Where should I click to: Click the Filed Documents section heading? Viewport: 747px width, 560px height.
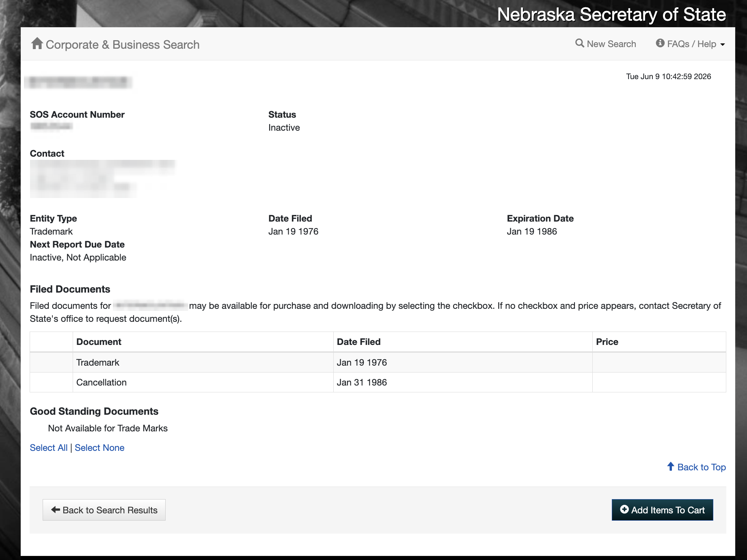pyautogui.click(x=70, y=289)
